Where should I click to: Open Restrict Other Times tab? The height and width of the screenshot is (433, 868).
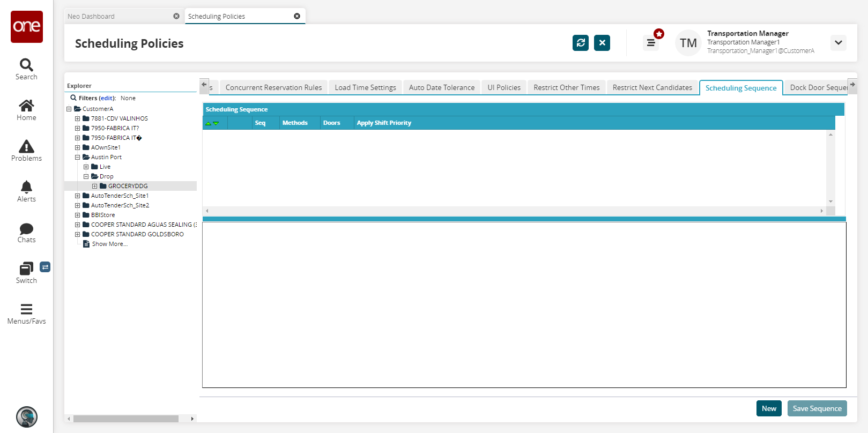tap(567, 87)
